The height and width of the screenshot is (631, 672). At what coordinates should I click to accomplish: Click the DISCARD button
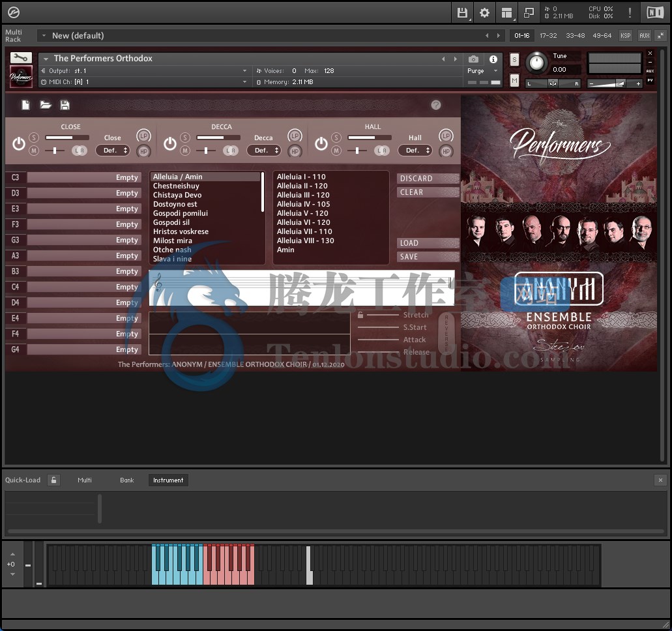point(428,179)
